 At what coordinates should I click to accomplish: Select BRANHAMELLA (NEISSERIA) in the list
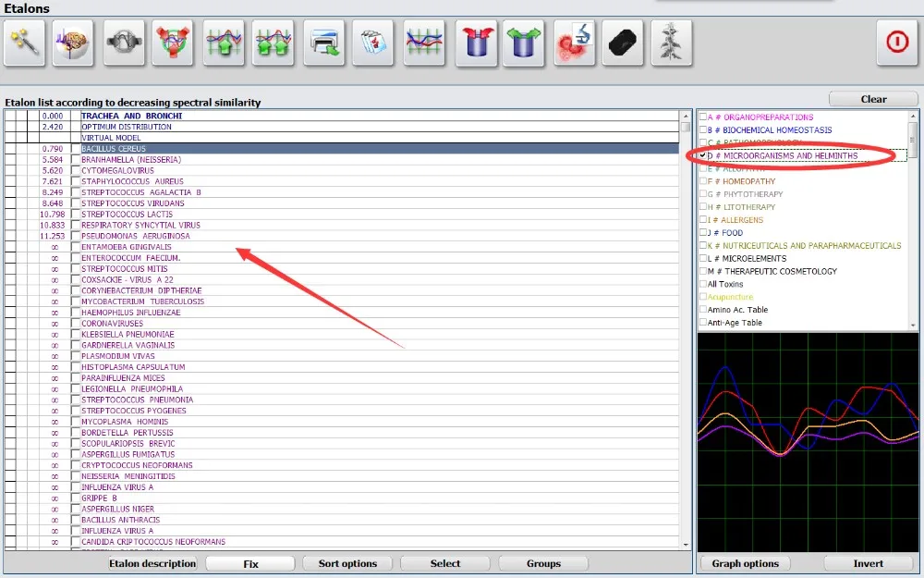pyautogui.click(x=131, y=160)
